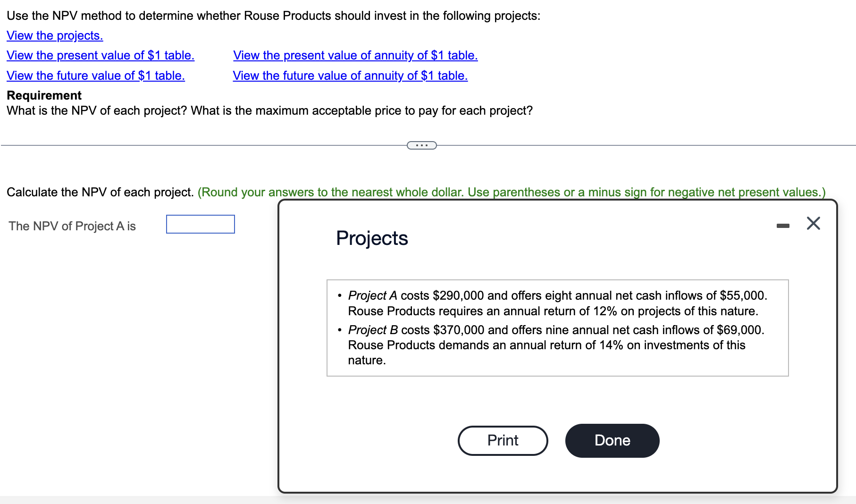View the future value of annuity of $1 table
This screenshot has height=504, width=856.
coord(350,75)
